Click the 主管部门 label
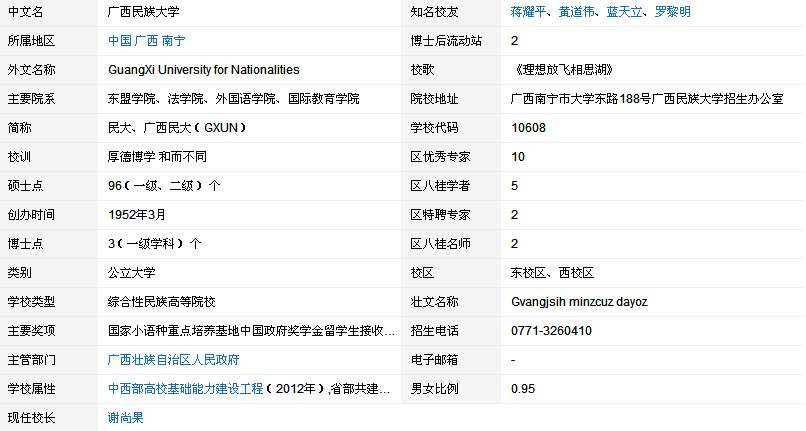The height and width of the screenshot is (431, 806). click(x=31, y=360)
